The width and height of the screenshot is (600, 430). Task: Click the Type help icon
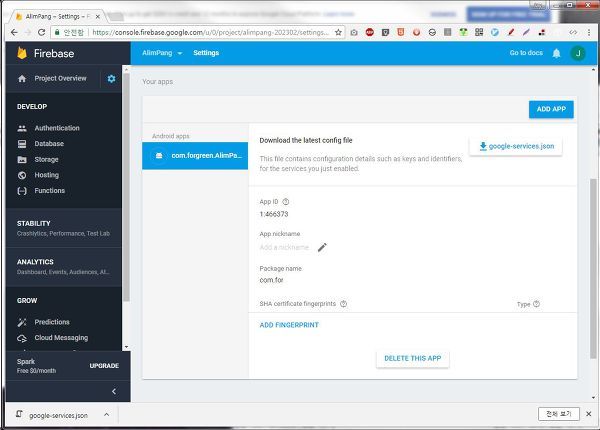(536, 304)
